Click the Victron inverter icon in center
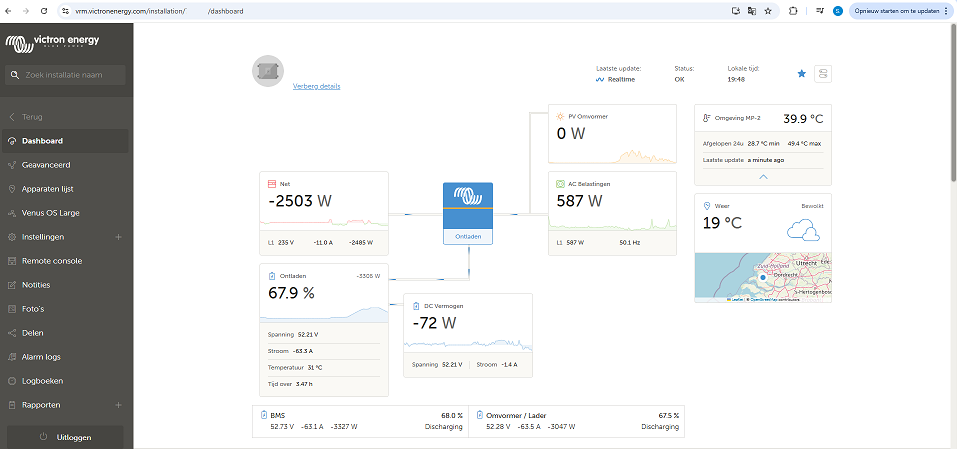This screenshot has width=960, height=449. 468,196
